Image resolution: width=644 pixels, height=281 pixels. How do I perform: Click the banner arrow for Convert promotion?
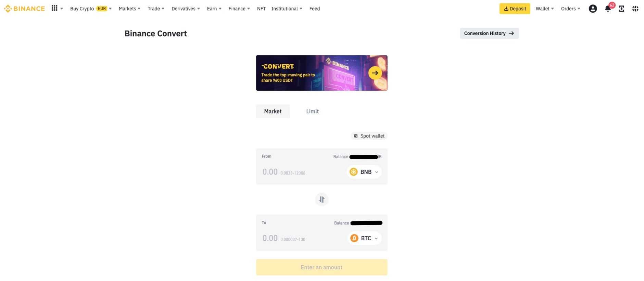[x=375, y=72]
